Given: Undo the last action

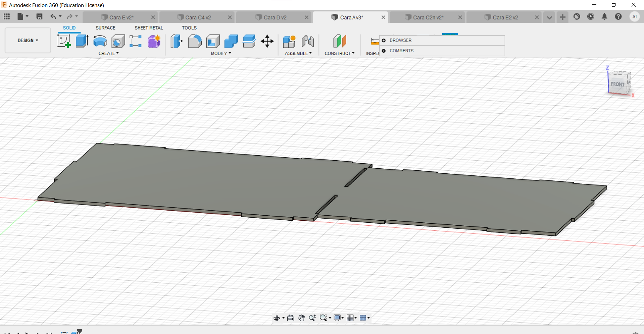Looking at the screenshot, I should pyautogui.click(x=53, y=16).
